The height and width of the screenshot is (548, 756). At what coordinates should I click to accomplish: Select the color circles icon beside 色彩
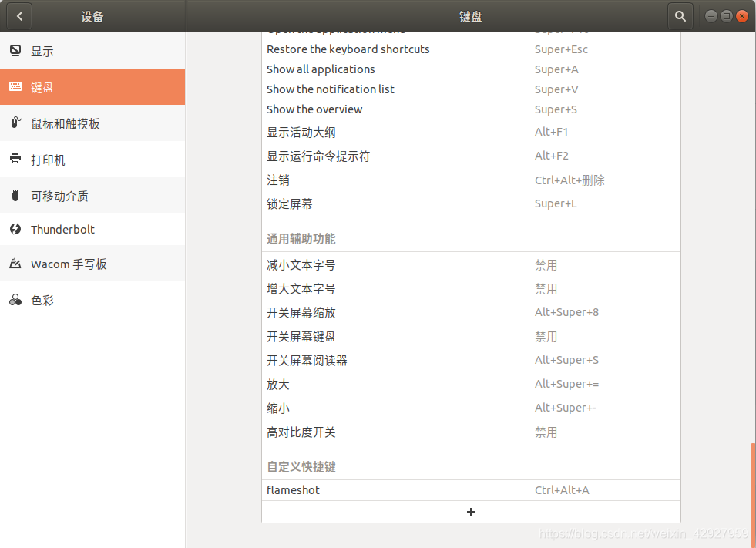click(15, 300)
